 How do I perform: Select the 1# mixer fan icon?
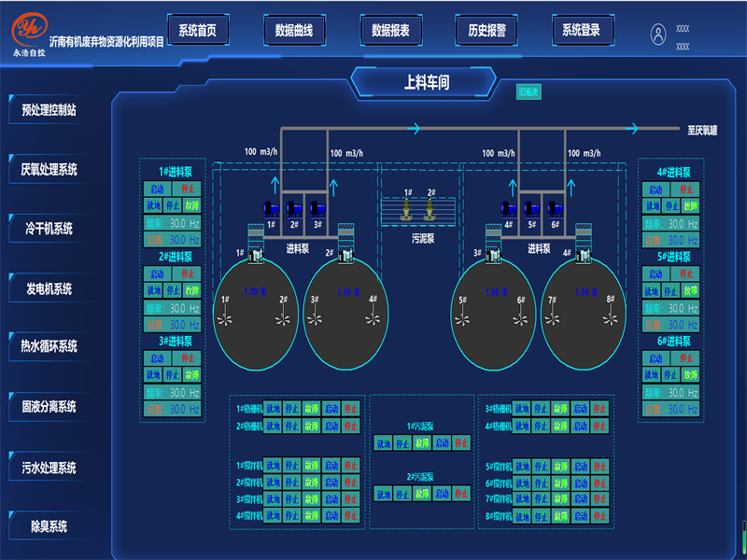pos(225,317)
